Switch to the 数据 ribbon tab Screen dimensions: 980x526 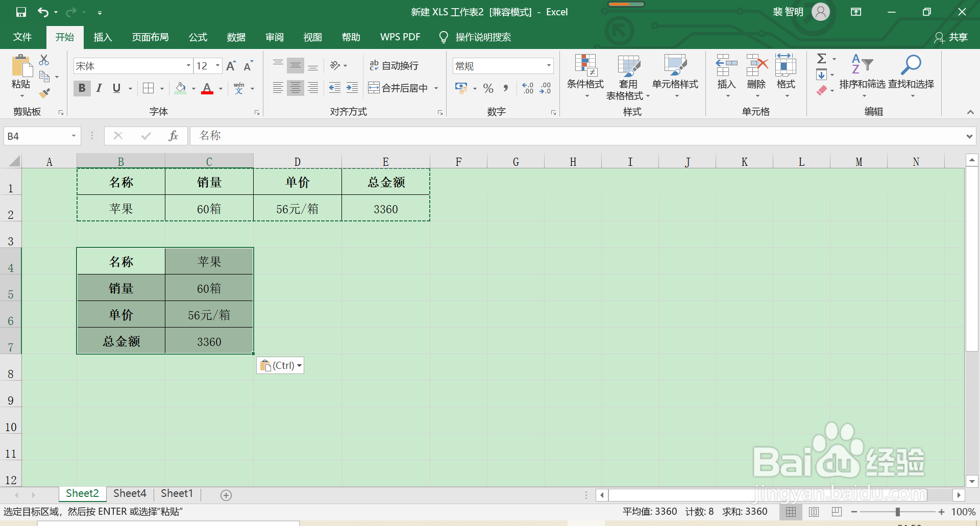point(236,37)
